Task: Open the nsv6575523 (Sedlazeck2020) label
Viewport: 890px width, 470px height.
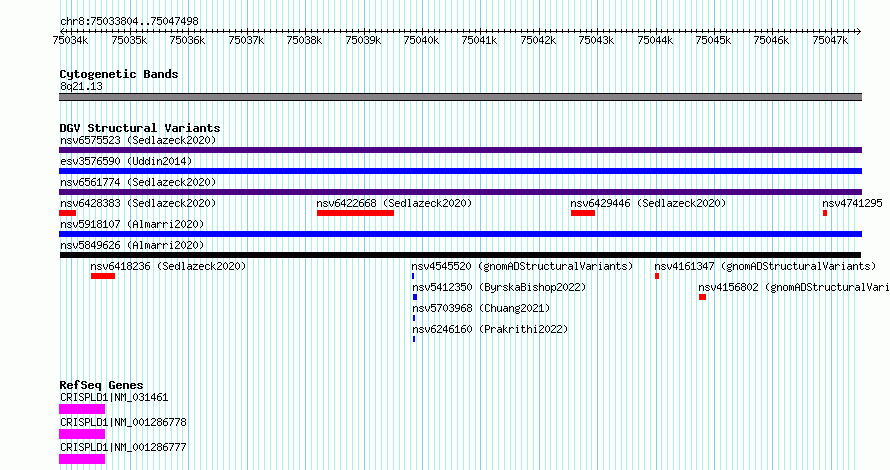Action: point(138,140)
